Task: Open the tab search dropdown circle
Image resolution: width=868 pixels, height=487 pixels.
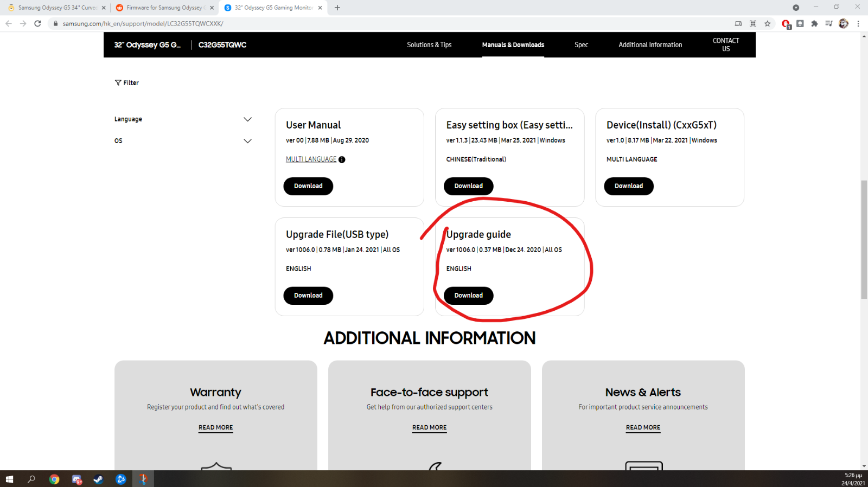Action: (x=796, y=8)
